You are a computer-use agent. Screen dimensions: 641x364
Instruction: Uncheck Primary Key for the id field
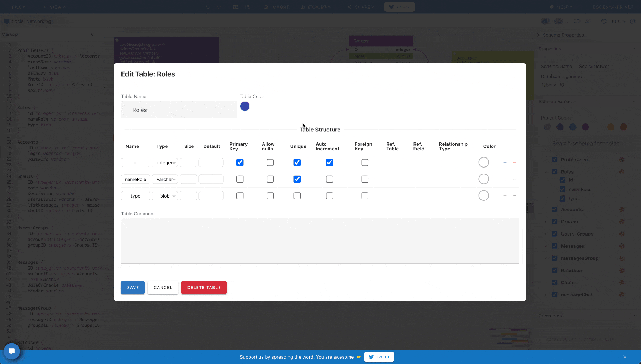tap(240, 162)
